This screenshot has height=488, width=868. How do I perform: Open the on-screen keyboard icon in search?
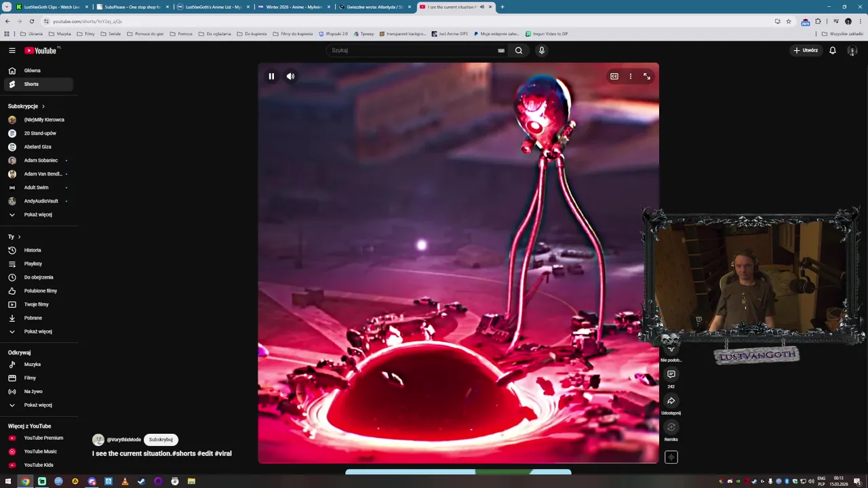(501, 50)
